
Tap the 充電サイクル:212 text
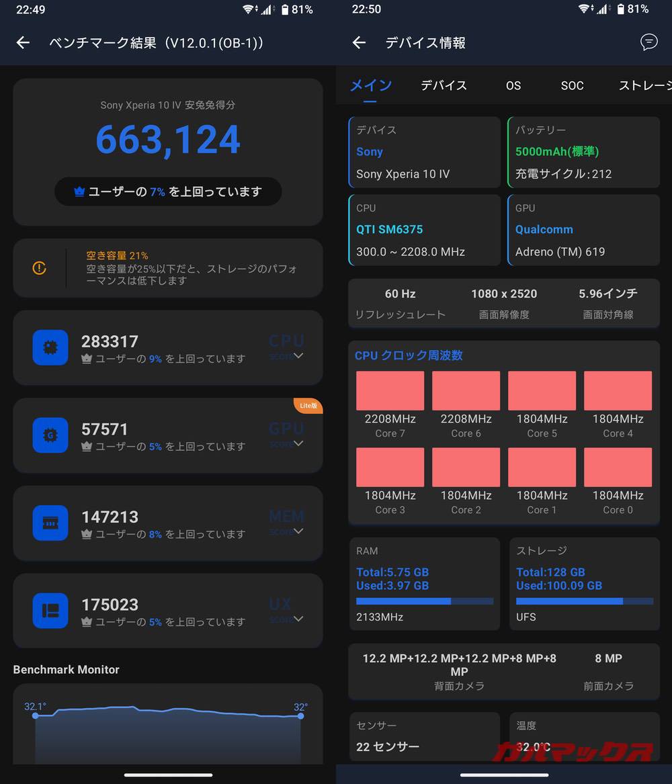[x=564, y=174]
